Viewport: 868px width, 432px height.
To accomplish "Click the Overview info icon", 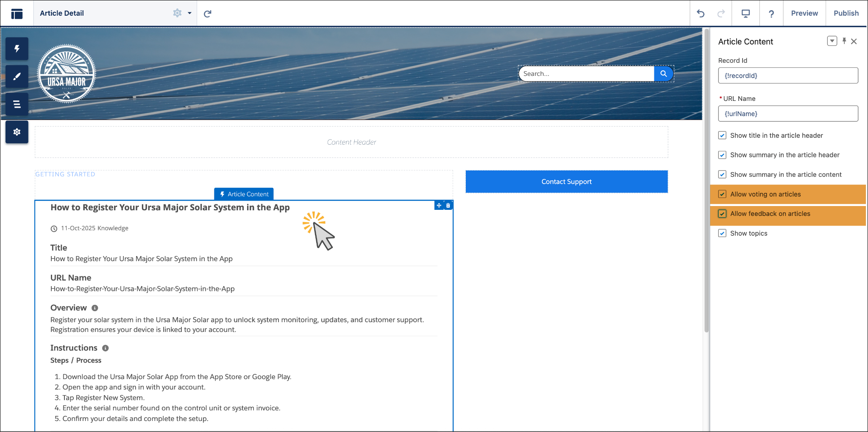I will (x=95, y=308).
